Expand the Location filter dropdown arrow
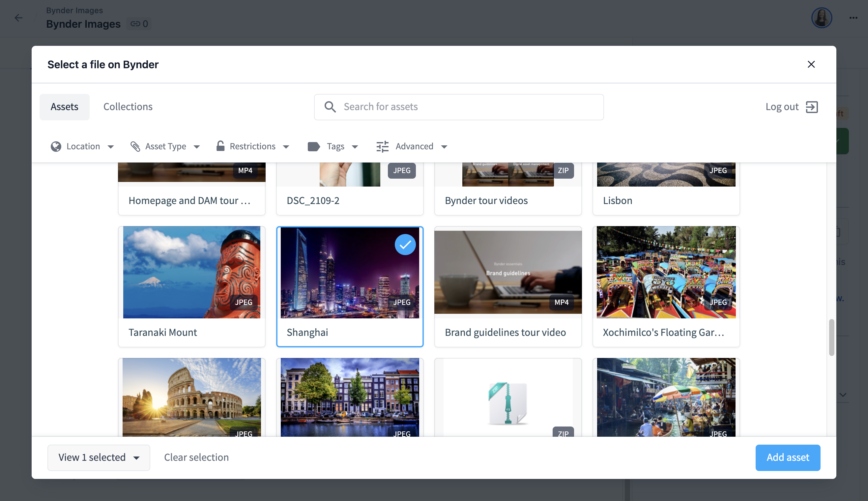 pyautogui.click(x=110, y=147)
